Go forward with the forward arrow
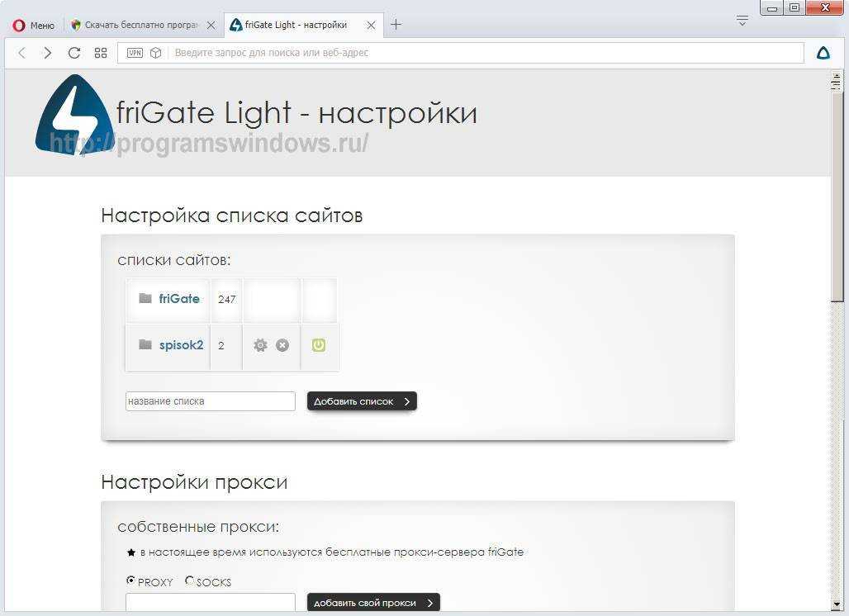The height and width of the screenshot is (616, 849). pyautogui.click(x=48, y=53)
